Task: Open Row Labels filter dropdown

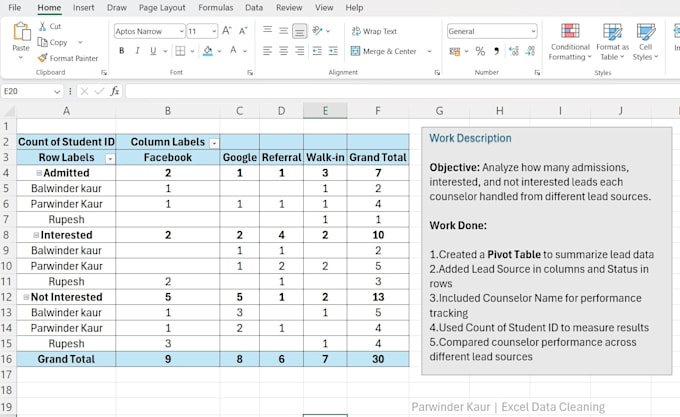Action: [x=110, y=159]
